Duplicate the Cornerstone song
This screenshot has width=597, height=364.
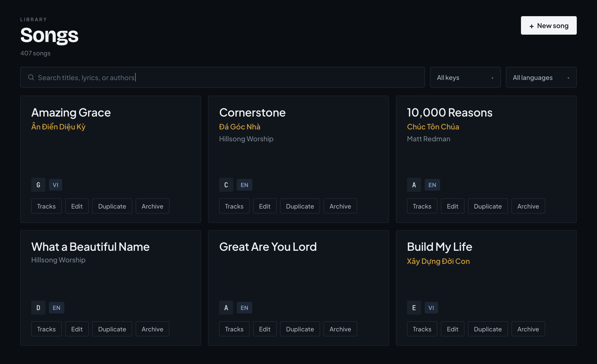point(300,206)
